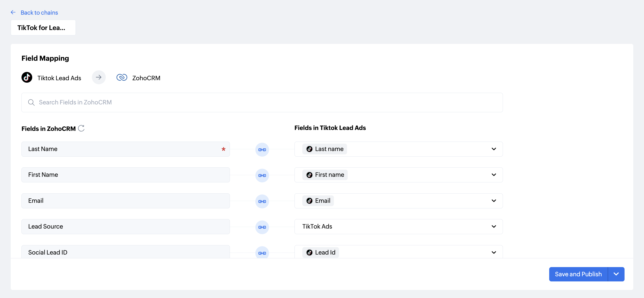Click the link icon for Social Lead ID
644x298 pixels.
(262, 253)
